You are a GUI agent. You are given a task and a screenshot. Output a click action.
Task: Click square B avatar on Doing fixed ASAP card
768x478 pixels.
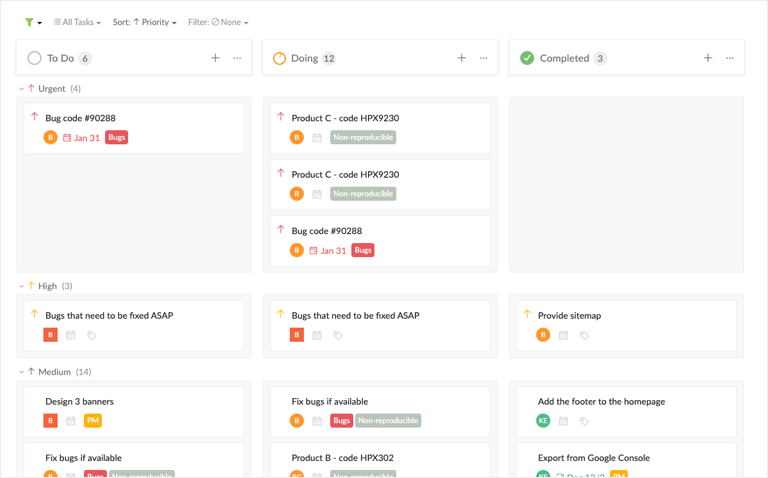coord(297,335)
